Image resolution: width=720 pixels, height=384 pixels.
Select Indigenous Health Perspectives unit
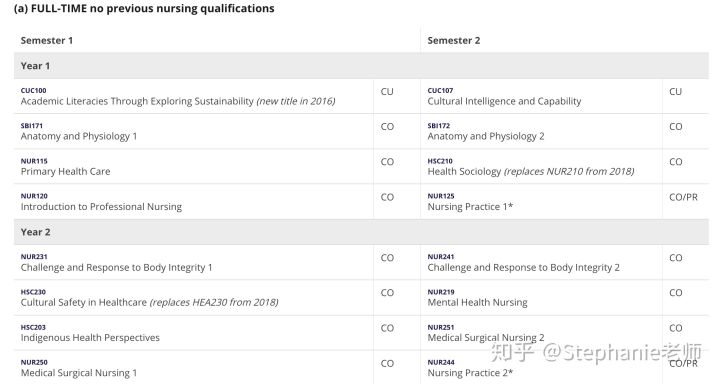(x=90, y=338)
